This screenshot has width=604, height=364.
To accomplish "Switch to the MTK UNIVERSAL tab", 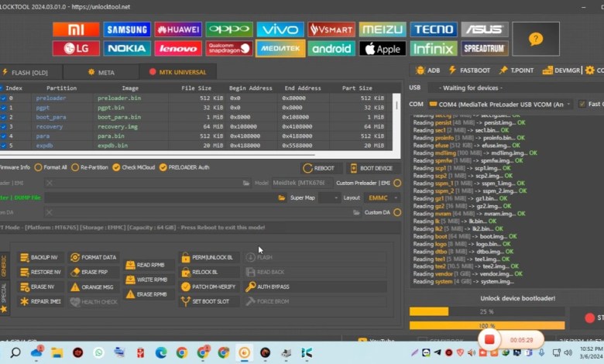I will pyautogui.click(x=177, y=72).
